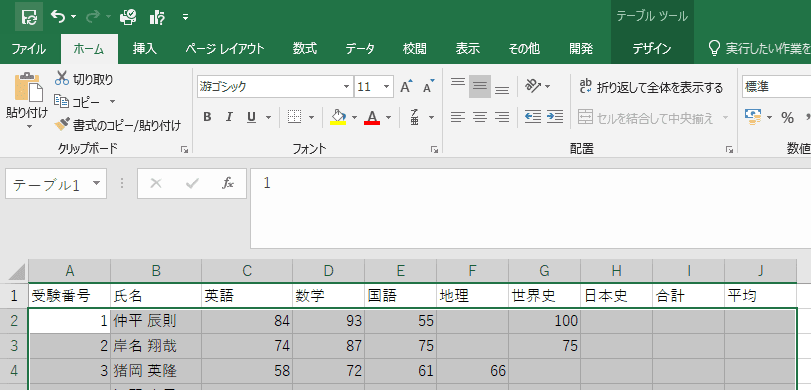The height and width of the screenshot is (390, 811).
Task: Open the font name dropdown 游ゴシック
Action: click(347, 87)
